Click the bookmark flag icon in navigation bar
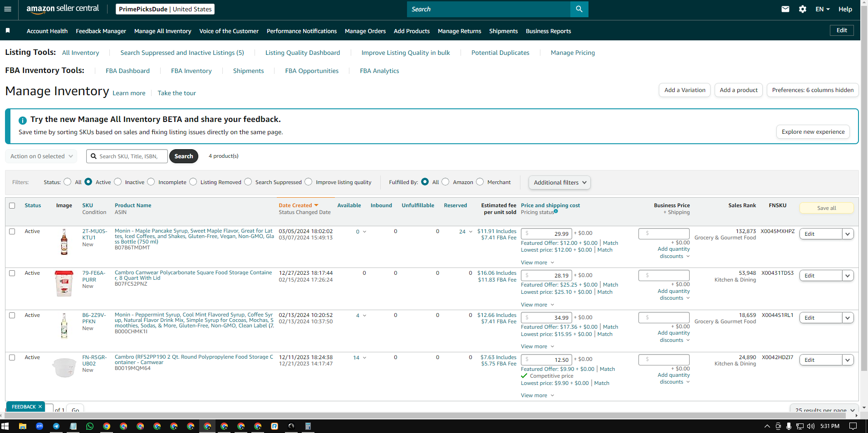The image size is (868, 433). [x=8, y=30]
